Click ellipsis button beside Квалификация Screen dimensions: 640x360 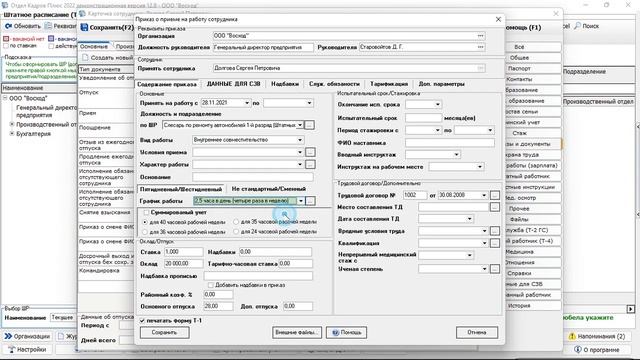[494, 243]
